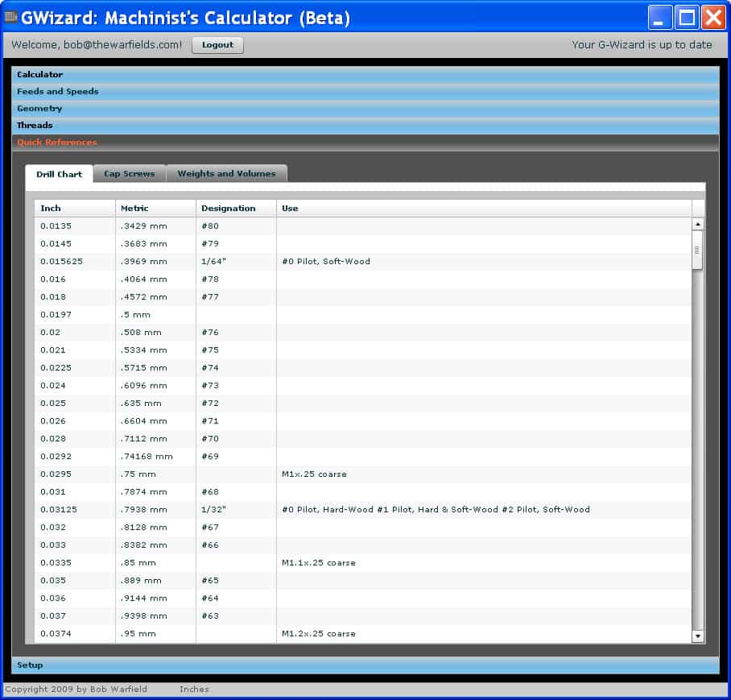Collapse the Quick References section header

[365, 143]
